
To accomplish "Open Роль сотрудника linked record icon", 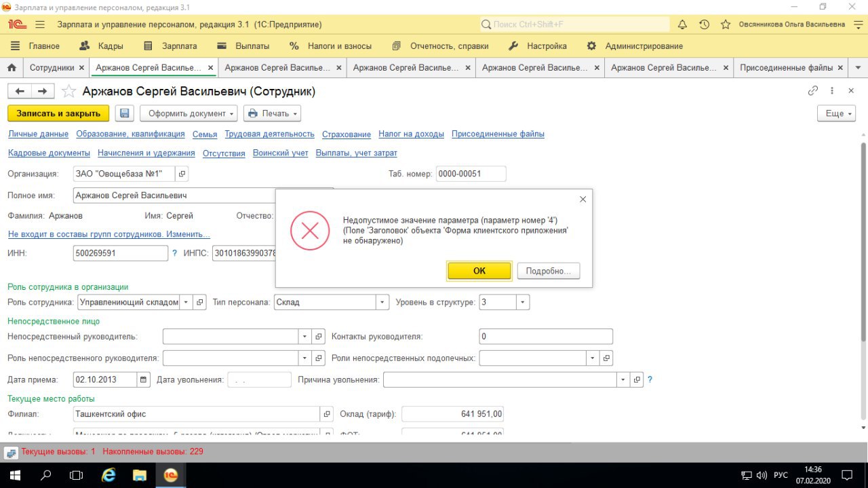I will point(200,302).
